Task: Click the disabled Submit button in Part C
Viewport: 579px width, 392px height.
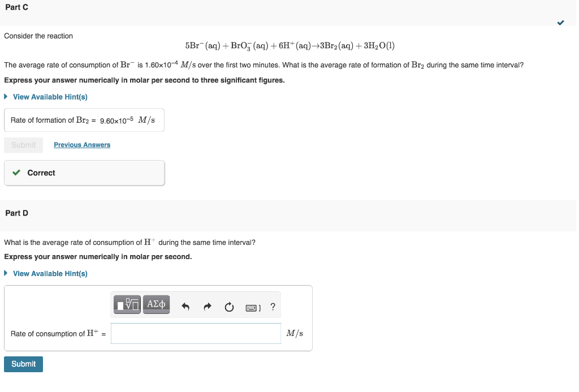Action: tap(23, 145)
